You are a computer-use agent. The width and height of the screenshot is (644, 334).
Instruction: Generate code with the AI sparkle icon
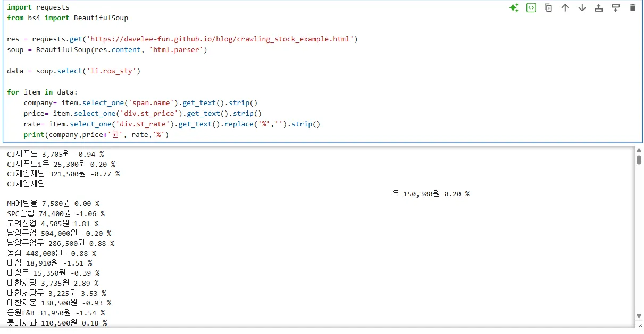[514, 7]
